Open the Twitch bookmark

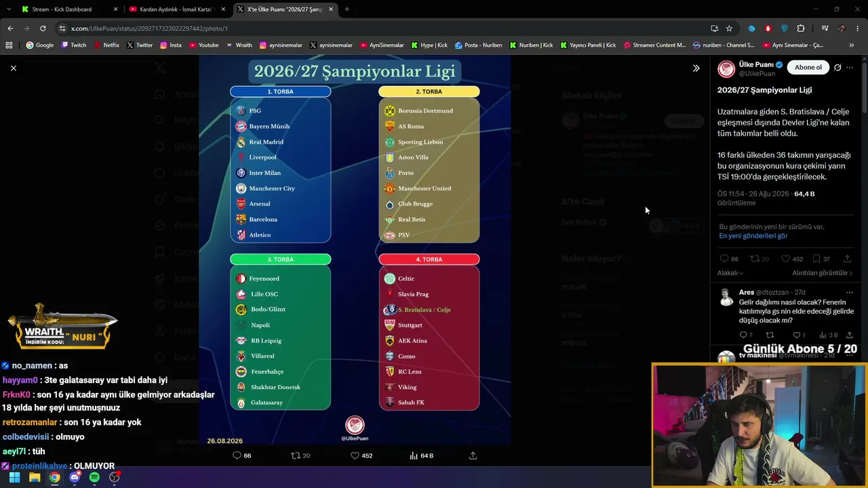[74, 45]
